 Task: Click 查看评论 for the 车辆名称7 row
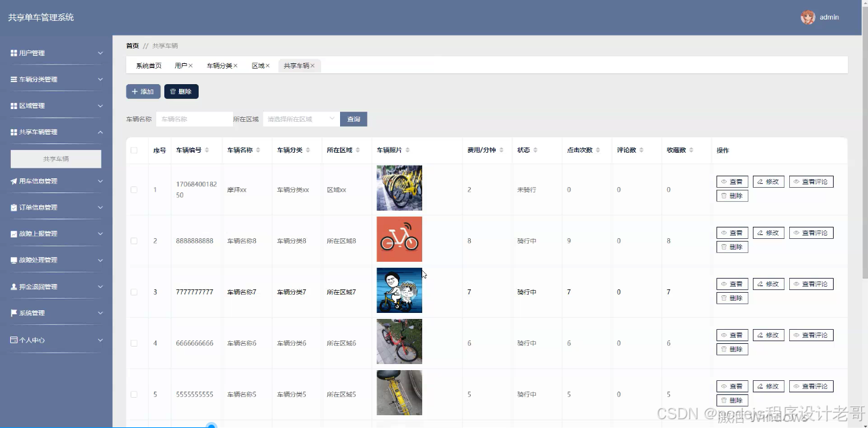(x=811, y=284)
